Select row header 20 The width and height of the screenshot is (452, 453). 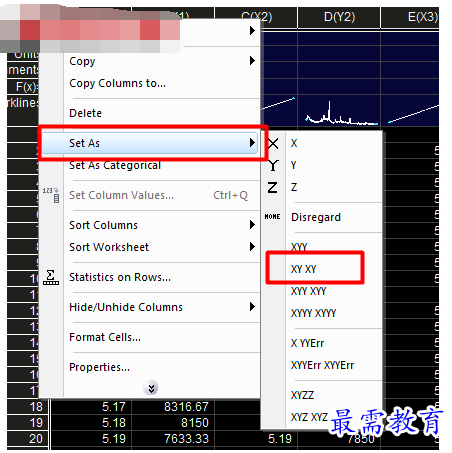pos(28,439)
